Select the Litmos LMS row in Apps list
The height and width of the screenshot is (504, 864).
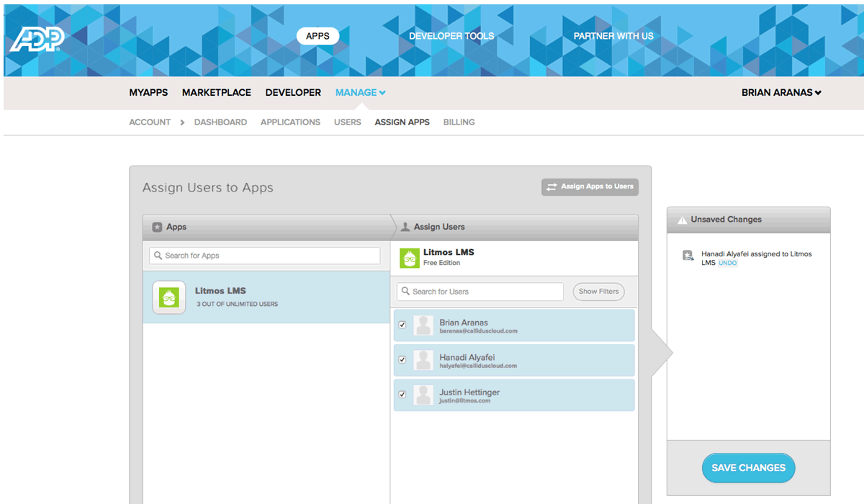coord(266,297)
